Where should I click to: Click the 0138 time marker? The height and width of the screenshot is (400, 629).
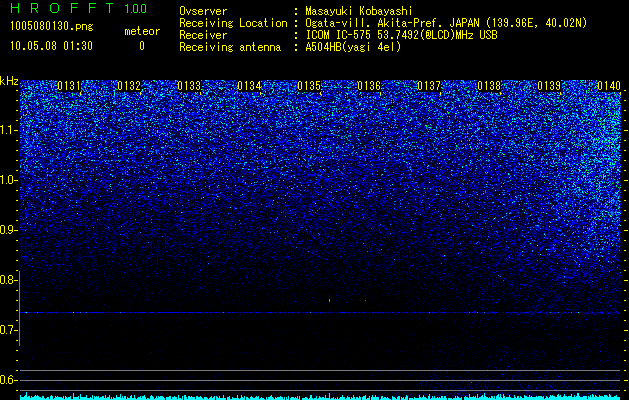pyautogui.click(x=489, y=86)
